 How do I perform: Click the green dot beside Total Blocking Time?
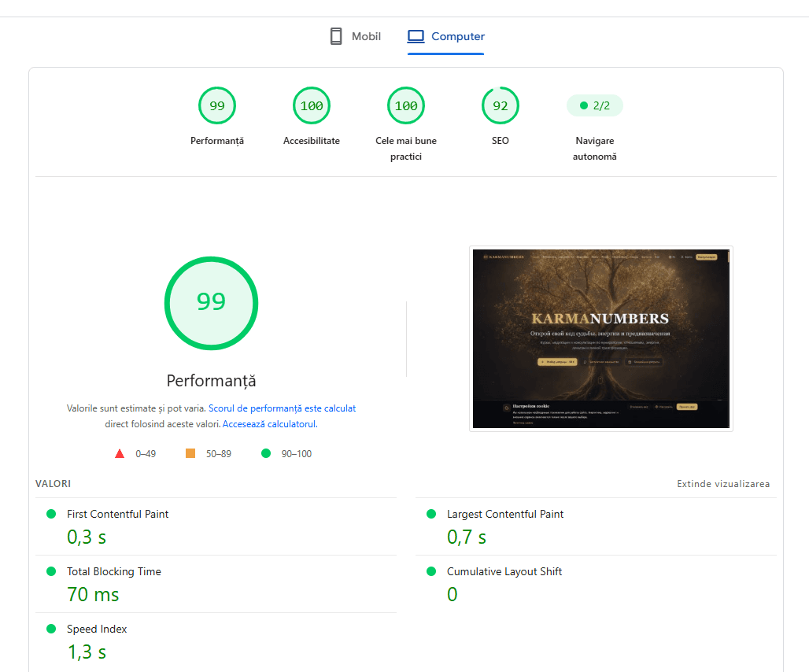[x=51, y=571]
